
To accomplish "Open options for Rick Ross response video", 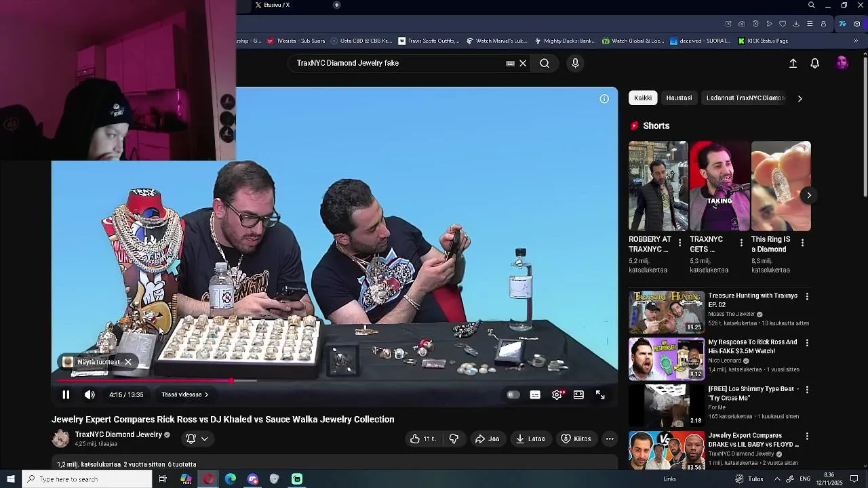I will pos(807,343).
